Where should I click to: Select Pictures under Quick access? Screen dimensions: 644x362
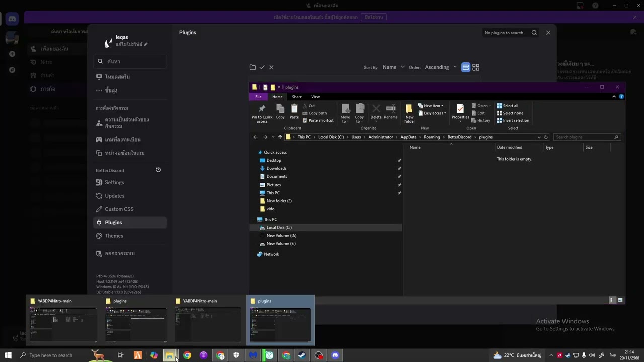(x=274, y=185)
